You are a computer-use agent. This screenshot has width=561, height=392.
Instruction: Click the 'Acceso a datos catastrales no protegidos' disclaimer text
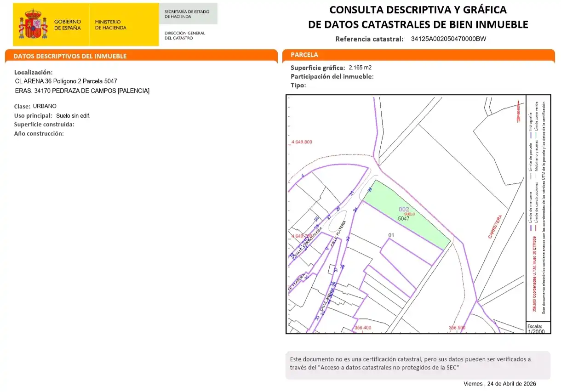(x=388, y=368)
